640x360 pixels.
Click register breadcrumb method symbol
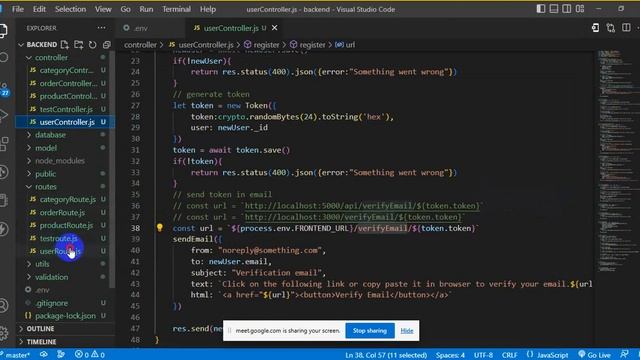coord(262,45)
